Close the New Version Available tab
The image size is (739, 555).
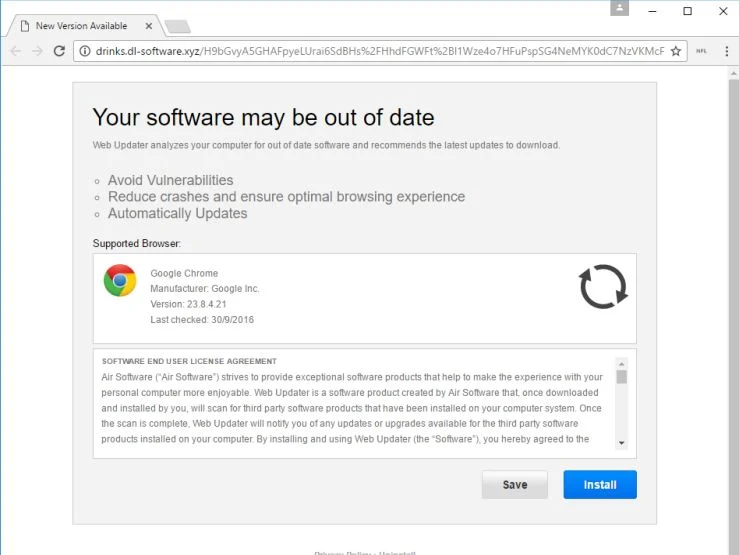click(148, 26)
